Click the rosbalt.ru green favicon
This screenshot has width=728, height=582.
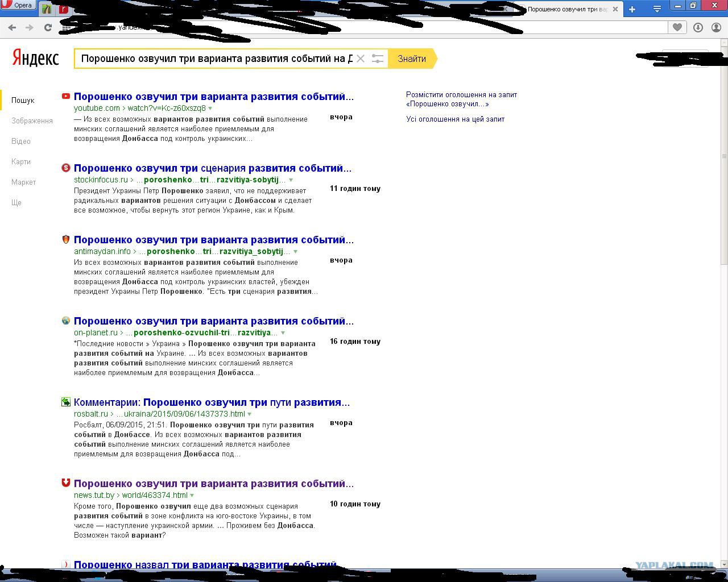[x=66, y=402]
